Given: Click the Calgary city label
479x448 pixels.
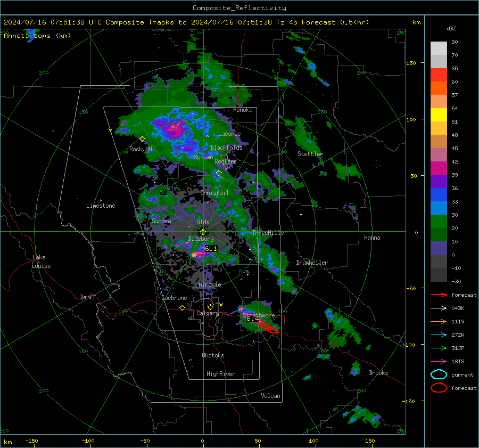Looking at the screenshot, I should 208,313.
